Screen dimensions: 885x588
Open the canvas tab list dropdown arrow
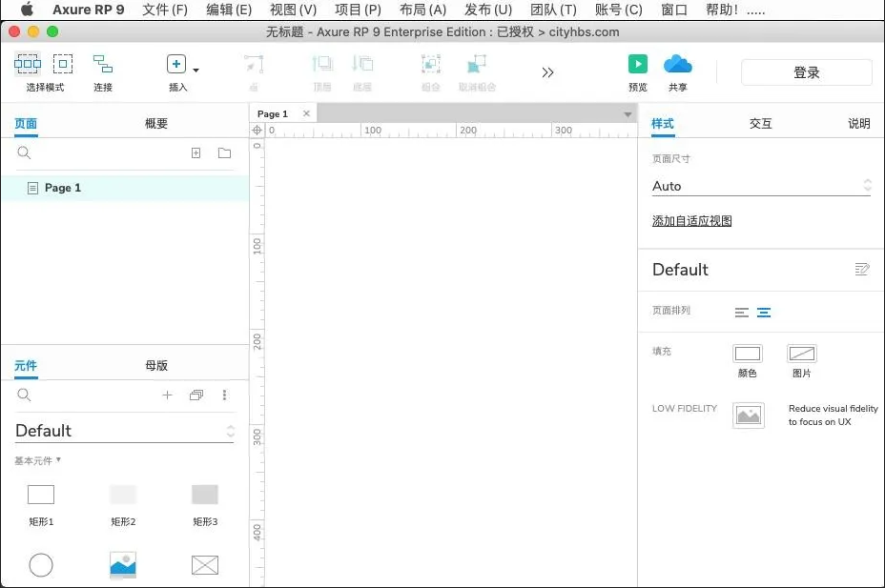click(x=628, y=114)
